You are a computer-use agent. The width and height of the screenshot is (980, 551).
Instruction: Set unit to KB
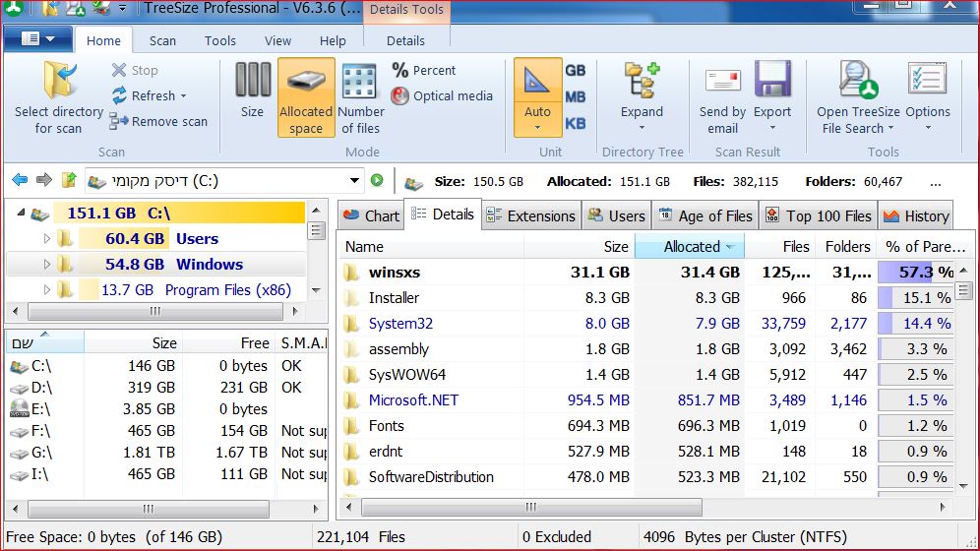pos(575,124)
